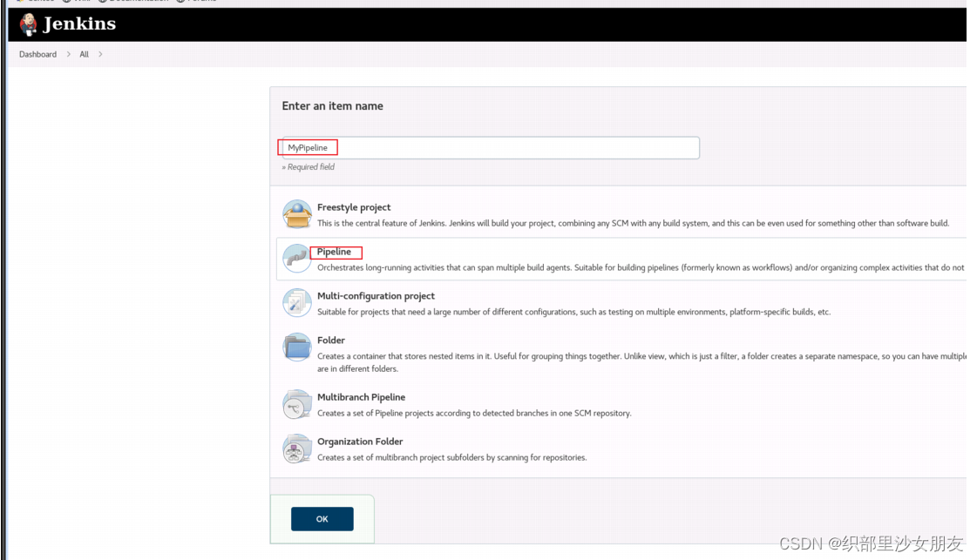Image resolution: width=977 pixels, height=560 pixels.
Task: Click the Folder icon
Action: [297, 347]
